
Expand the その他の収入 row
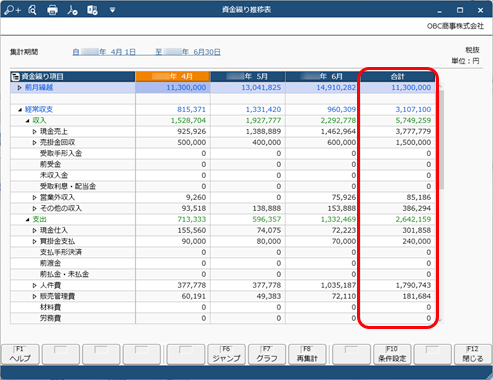[x=34, y=209]
